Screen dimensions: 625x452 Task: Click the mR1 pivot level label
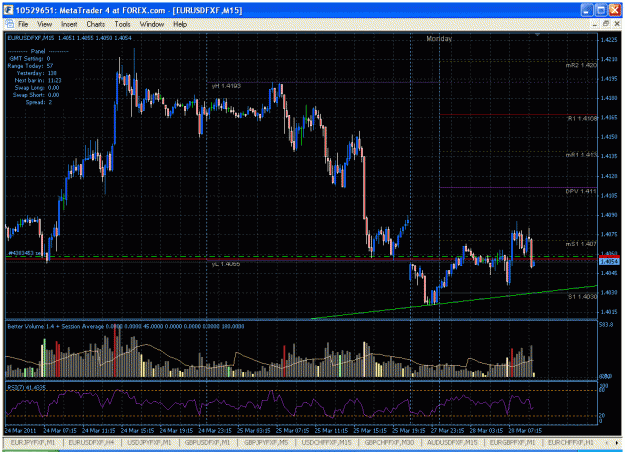tap(581, 155)
